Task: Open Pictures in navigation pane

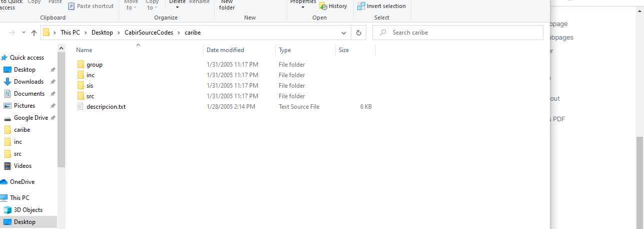Action: pyautogui.click(x=25, y=106)
